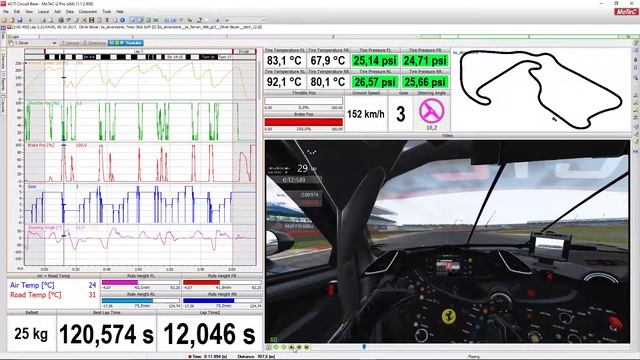Click the red Ride Height FR bar
Screen dimensions: 640x360
click(202, 282)
